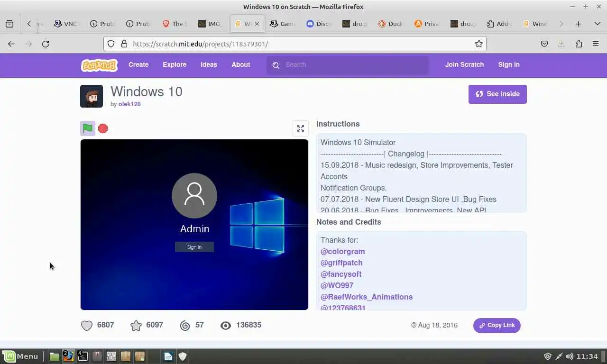
Task: Open the @colorgram profile link
Action: 343,252
